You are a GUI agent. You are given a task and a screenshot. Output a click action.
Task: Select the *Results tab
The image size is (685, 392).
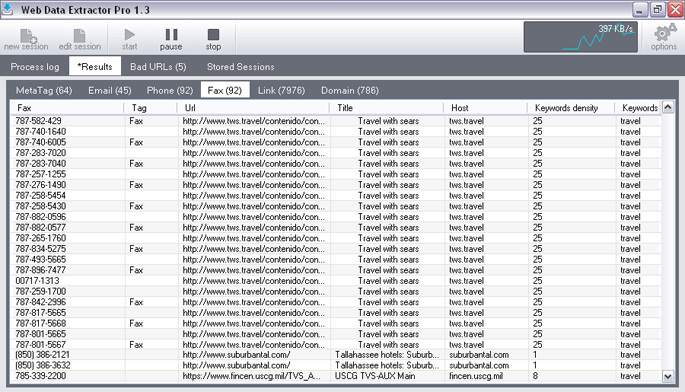click(x=94, y=66)
